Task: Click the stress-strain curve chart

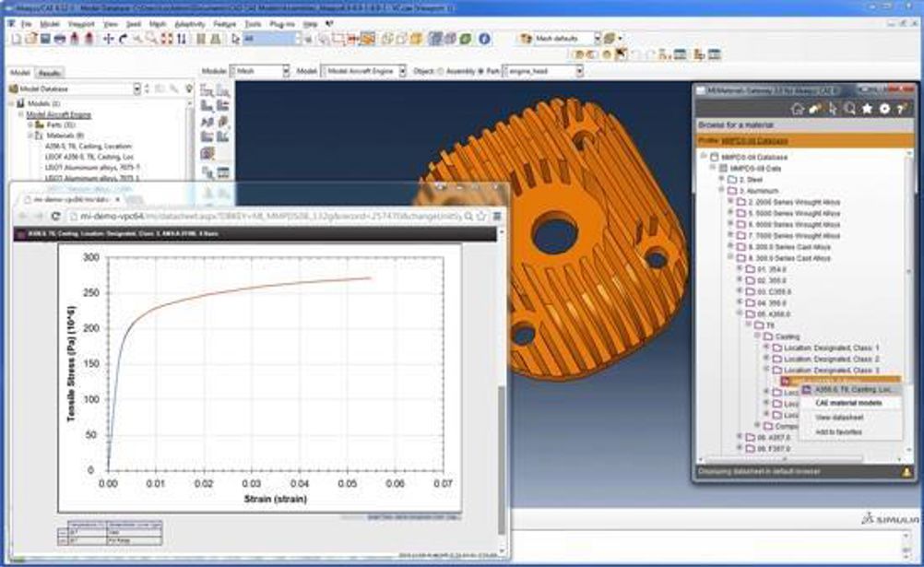Action: pyautogui.click(x=259, y=377)
